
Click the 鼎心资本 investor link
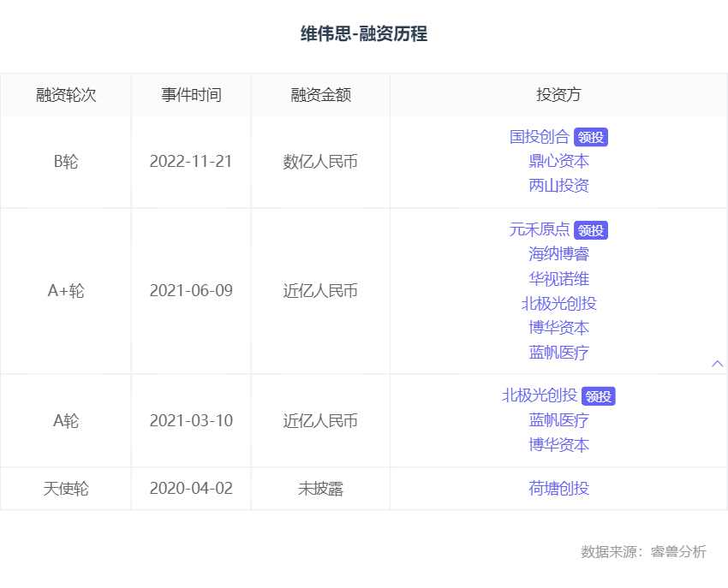(x=558, y=161)
